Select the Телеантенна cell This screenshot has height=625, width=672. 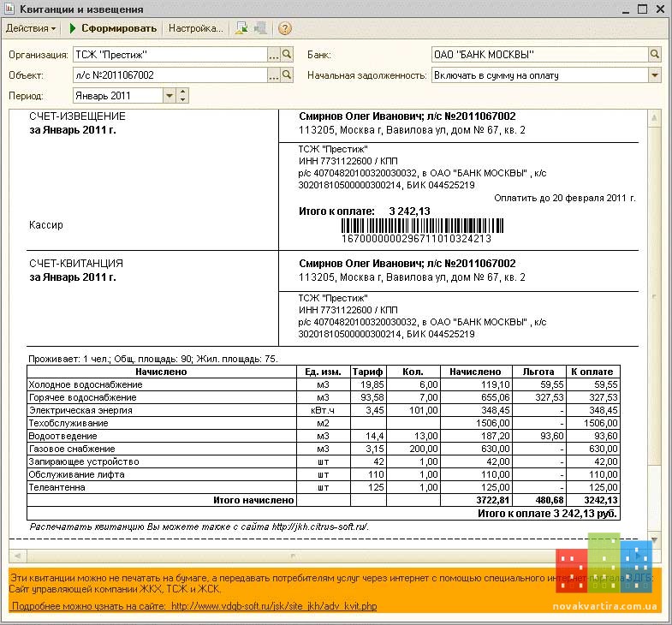coord(162,487)
